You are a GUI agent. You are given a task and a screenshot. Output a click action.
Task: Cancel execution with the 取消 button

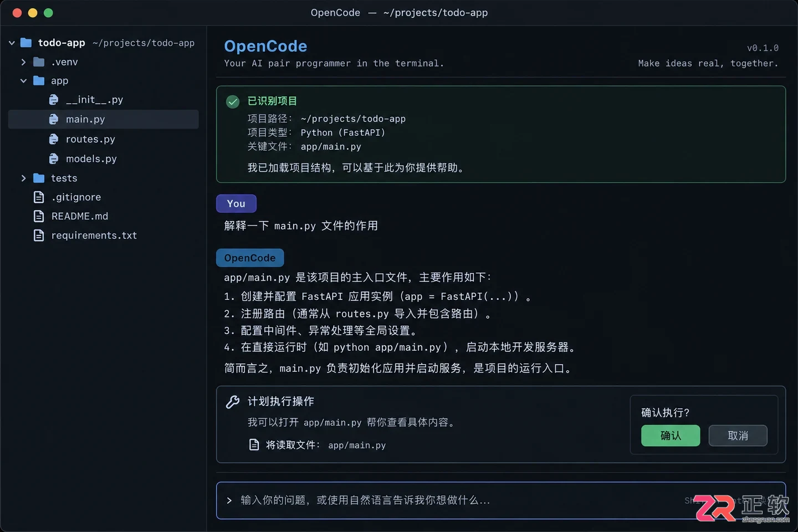pyautogui.click(x=738, y=436)
